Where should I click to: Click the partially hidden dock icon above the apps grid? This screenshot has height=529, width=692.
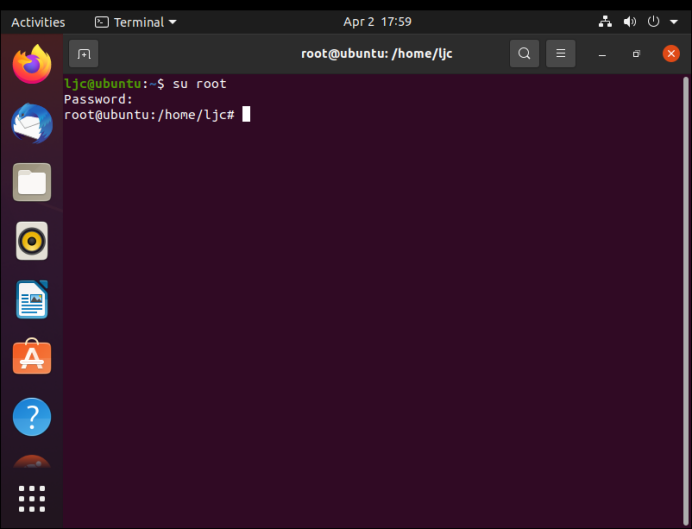(32, 461)
